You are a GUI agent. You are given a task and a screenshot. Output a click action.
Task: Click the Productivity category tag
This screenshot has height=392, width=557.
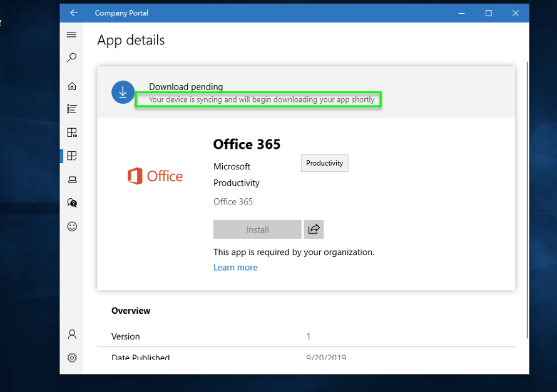pos(324,163)
